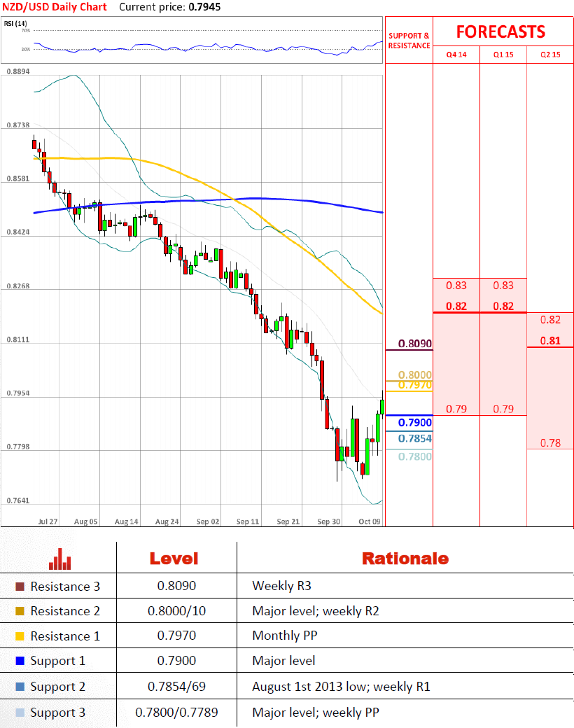Click the Support 1 blue color square
This screenshot has height=728, width=574.
coord(20,661)
